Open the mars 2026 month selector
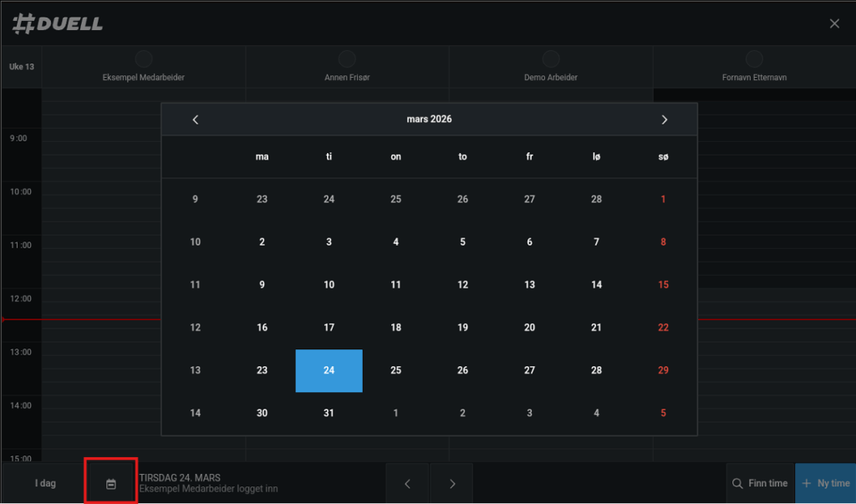 (x=429, y=120)
